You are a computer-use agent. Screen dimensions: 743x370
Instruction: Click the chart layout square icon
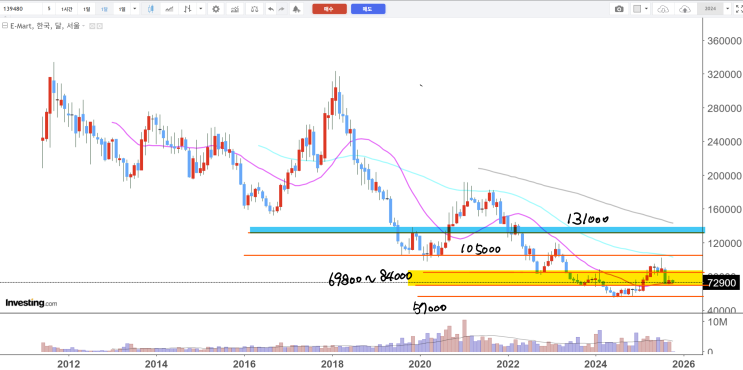click(637, 9)
